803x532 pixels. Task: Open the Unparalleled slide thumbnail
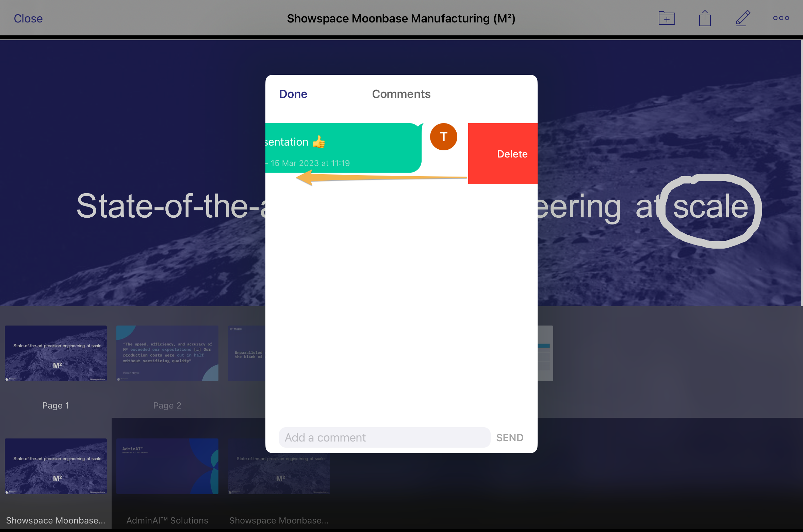(247, 353)
